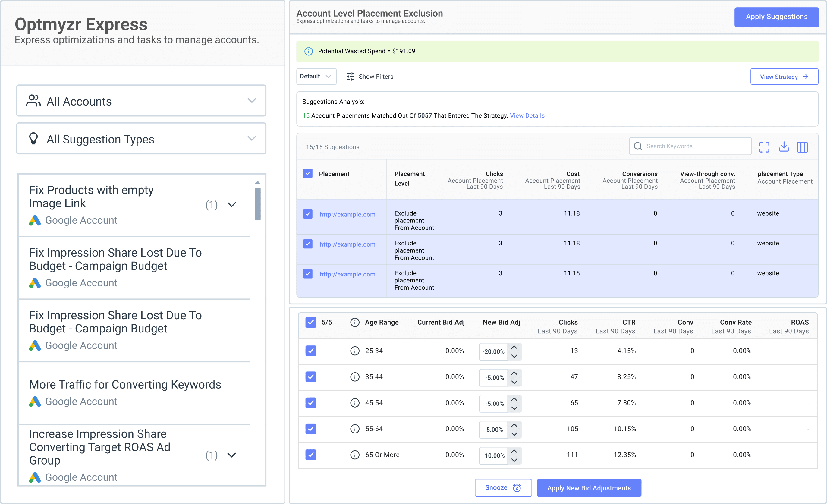827x504 pixels.
Task: Expand Increase Impression Share Converting Target ROAS
Action: [231, 455]
